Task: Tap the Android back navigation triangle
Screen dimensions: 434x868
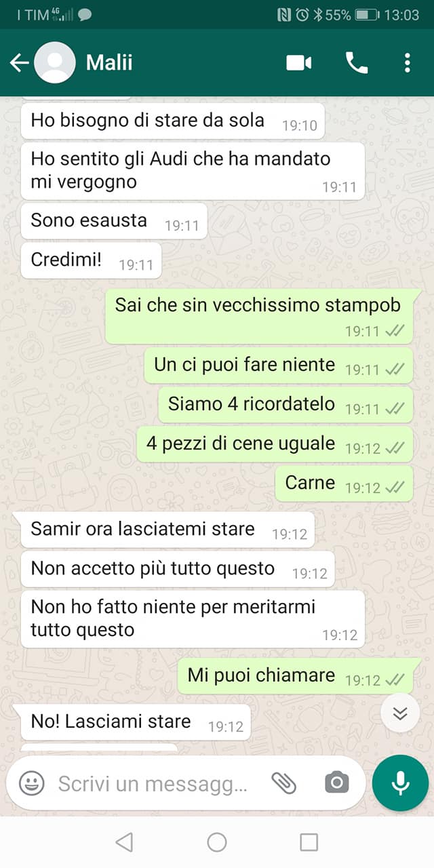Action: point(124,842)
